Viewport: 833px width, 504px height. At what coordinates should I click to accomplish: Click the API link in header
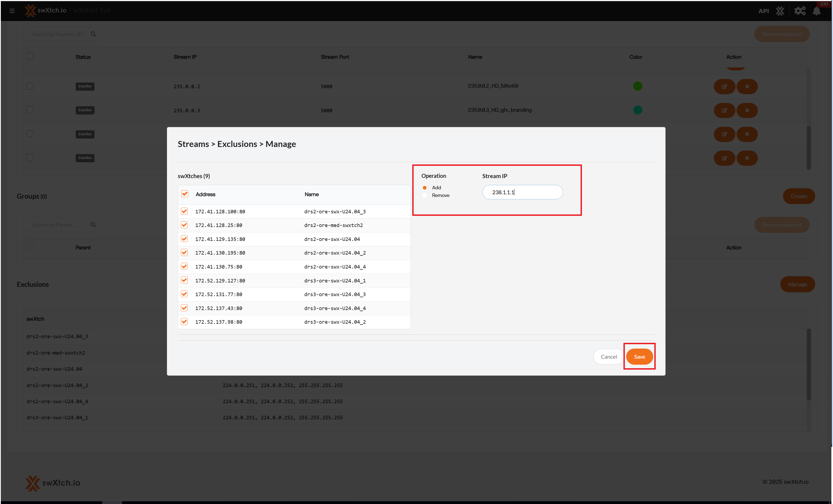(x=763, y=11)
